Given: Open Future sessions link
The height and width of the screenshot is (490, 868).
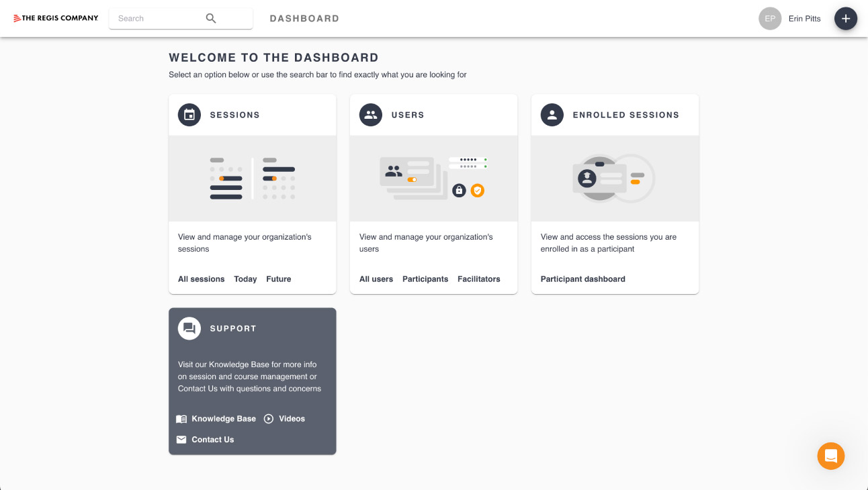Looking at the screenshot, I should pyautogui.click(x=279, y=279).
